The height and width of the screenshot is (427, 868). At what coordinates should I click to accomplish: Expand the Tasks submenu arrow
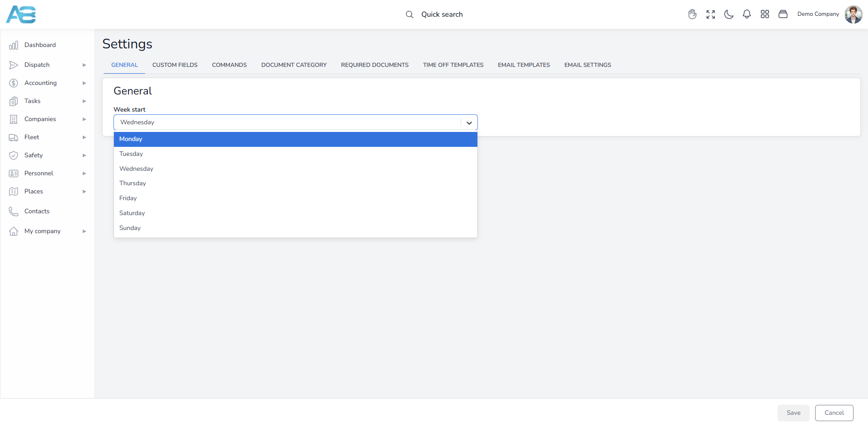[84, 101]
